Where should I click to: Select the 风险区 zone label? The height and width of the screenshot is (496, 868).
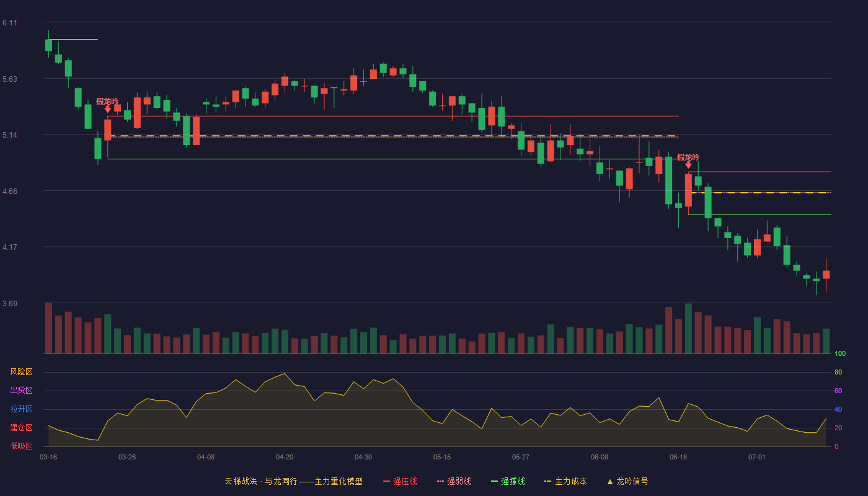point(22,372)
